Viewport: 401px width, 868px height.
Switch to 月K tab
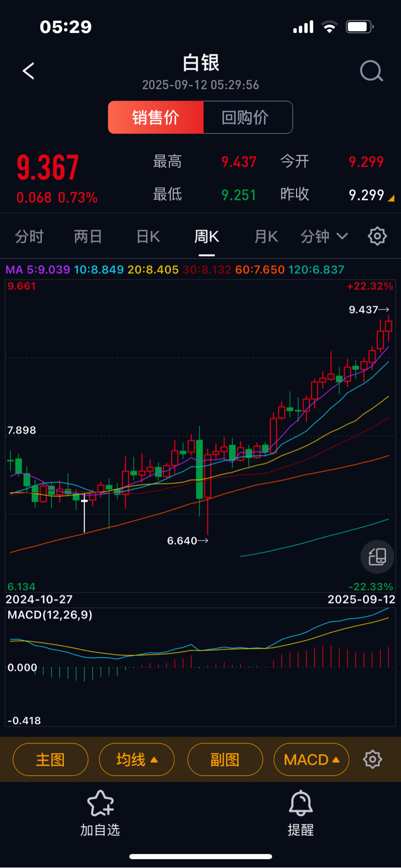pyautogui.click(x=266, y=236)
